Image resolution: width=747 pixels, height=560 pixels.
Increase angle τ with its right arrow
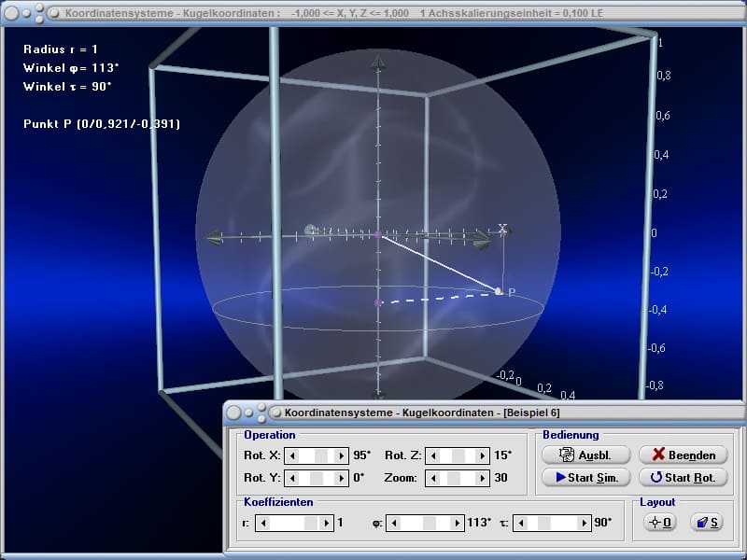click(585, 523)
